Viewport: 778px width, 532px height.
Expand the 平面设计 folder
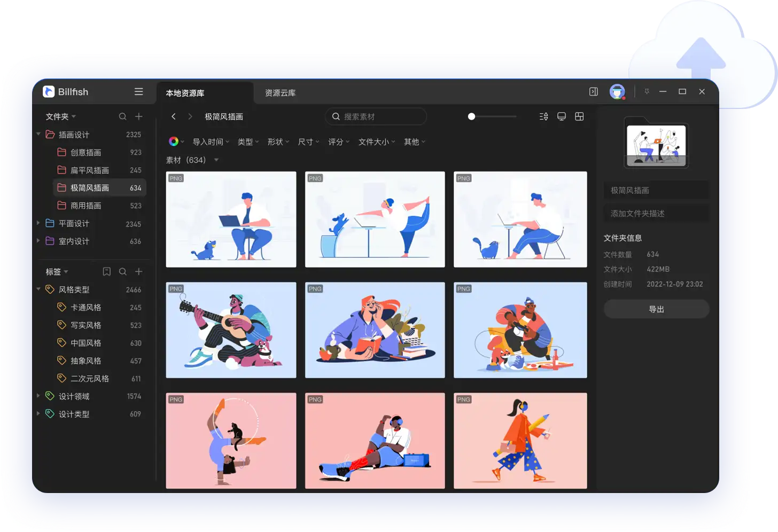point(38,223)
